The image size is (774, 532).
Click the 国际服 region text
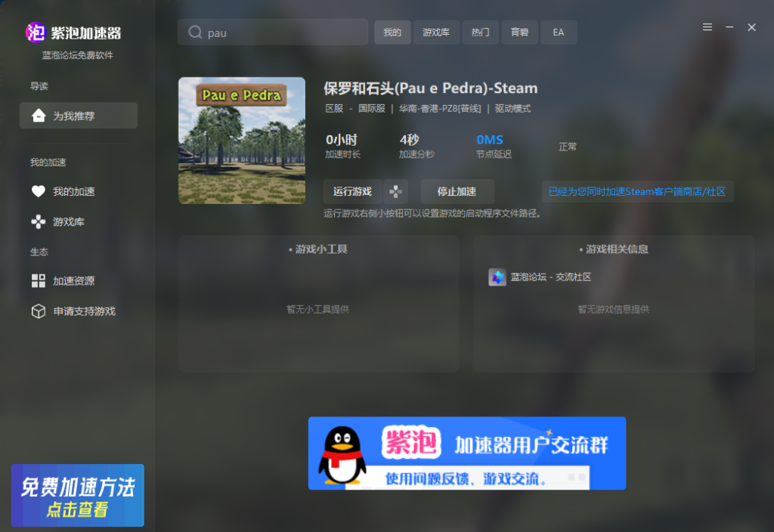tap(372, 109)
